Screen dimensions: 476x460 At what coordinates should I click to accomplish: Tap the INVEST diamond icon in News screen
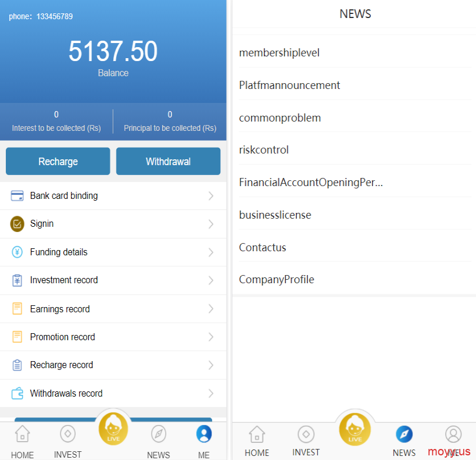click(x=306, y=434)
